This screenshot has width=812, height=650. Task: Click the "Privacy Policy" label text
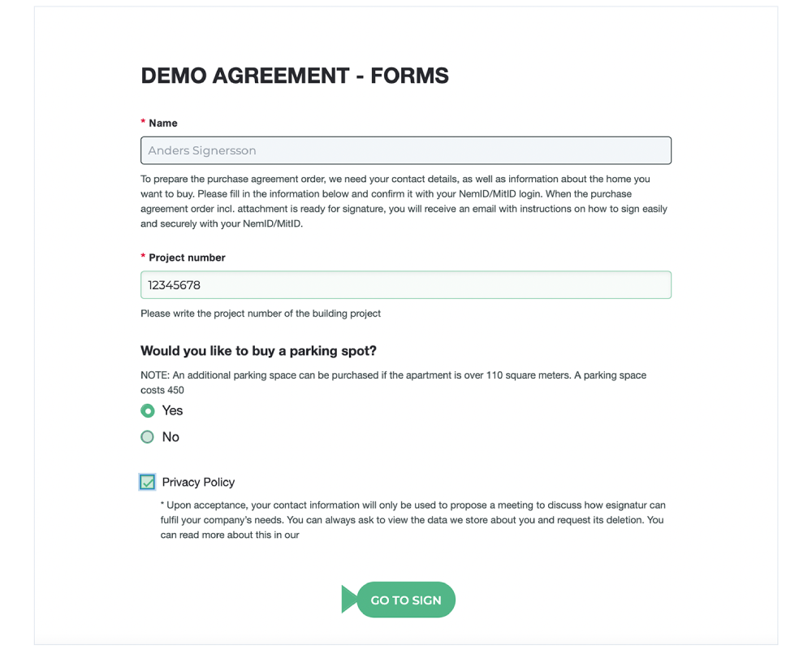point(198,483)
